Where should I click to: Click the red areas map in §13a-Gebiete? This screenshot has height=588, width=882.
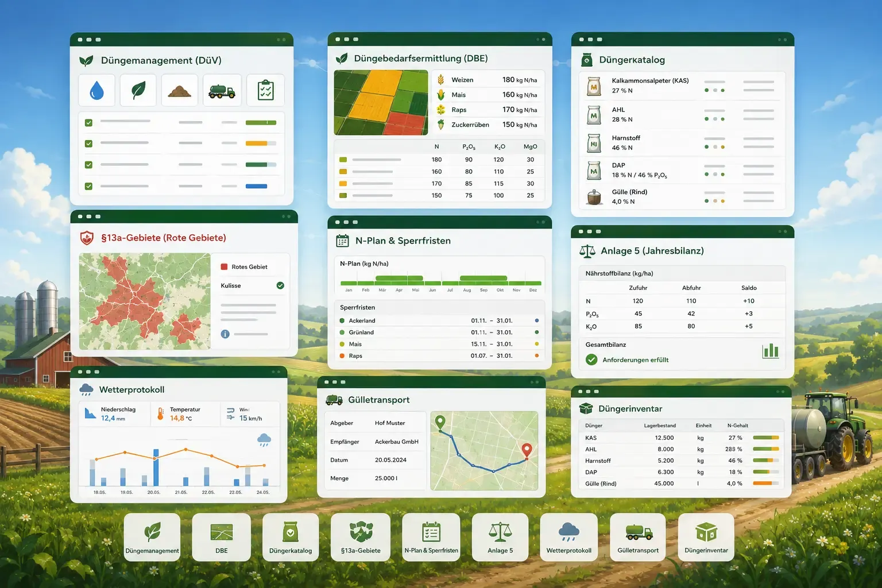pyautogui.click(x=145, y=301)
